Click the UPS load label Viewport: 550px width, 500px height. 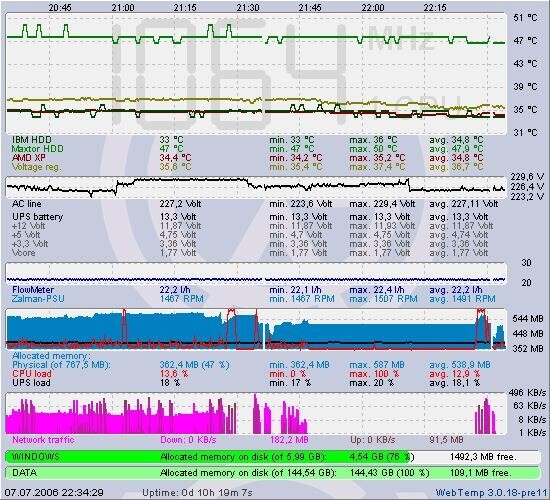pos(31,383)
